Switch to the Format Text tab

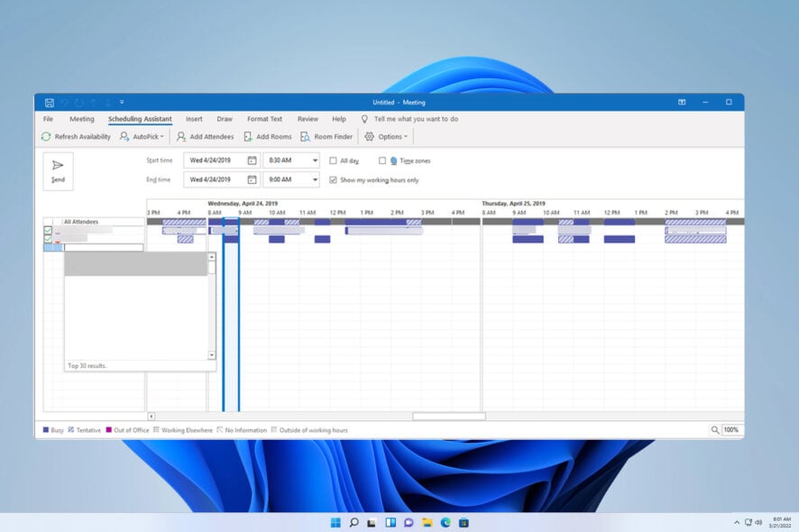[x=264, y=118]
